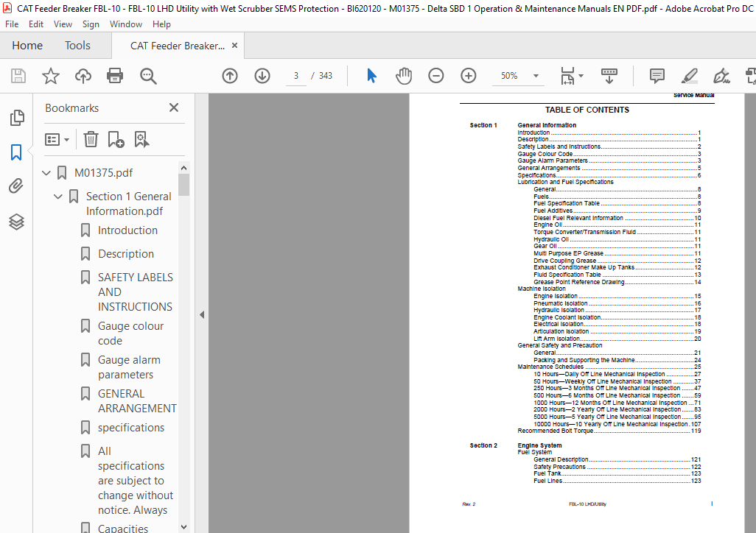Image resolution: width=756 pixels, height=533 pixels.
Task: Open the File menu
Action: click(12, 24)
